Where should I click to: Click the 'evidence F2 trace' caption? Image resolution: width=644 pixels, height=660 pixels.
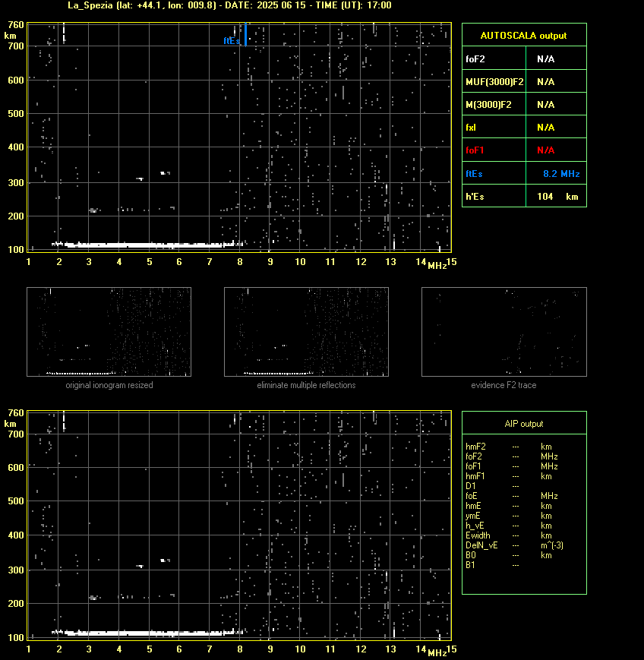click(x=504, y=385)
